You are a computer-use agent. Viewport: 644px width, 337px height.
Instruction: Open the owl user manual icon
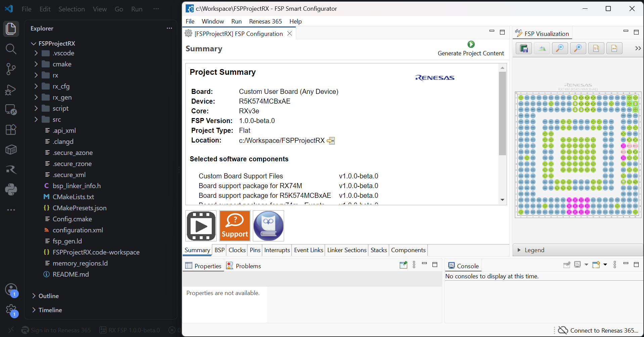[x=268, y=226]
